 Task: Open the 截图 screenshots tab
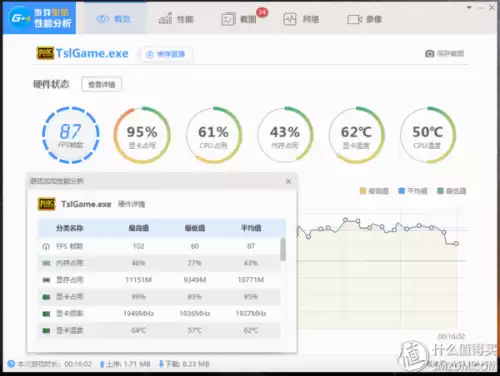click(x=239, y=19)
